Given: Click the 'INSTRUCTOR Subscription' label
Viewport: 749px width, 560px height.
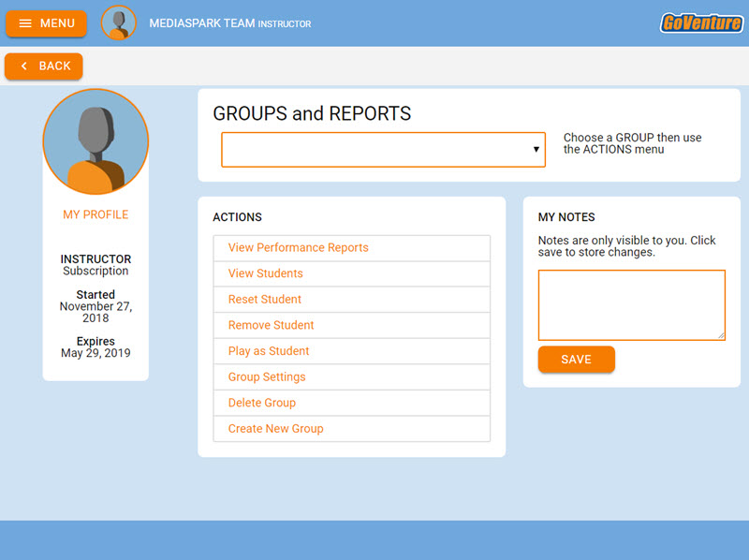Looking at the screenshot, I should click(x=95, y=265).
